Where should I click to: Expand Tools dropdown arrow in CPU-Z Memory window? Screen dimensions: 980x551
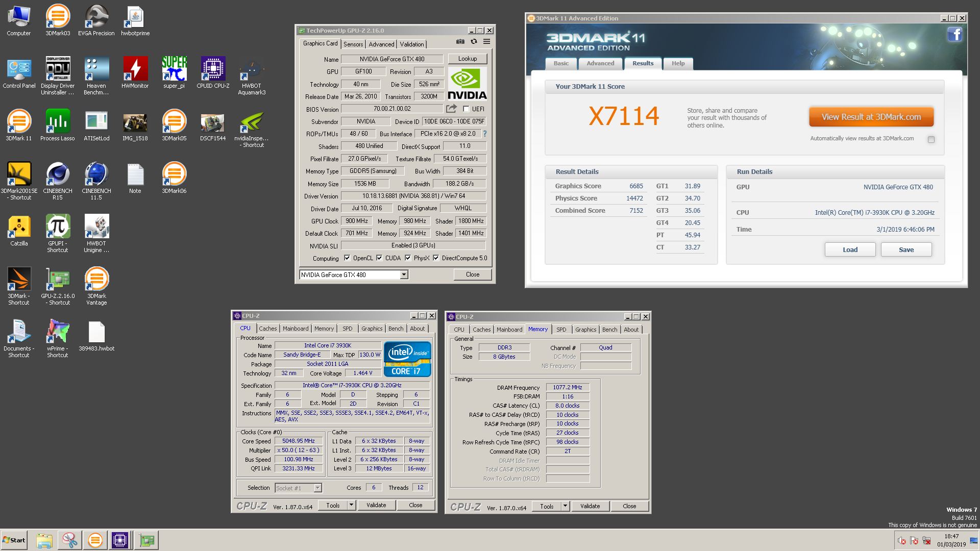(565, 506)
